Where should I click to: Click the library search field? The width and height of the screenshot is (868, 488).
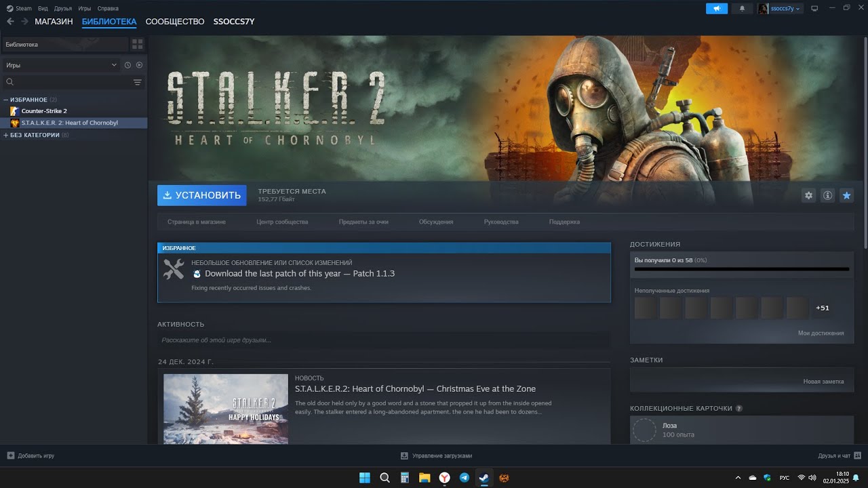pyautogui.click(x=68, y=82)
